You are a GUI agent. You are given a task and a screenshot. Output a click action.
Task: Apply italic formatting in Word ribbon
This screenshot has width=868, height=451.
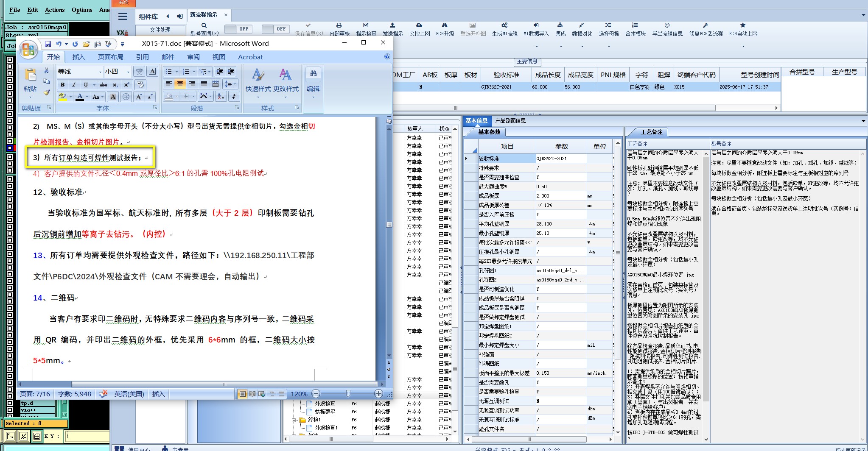(74, 85)
